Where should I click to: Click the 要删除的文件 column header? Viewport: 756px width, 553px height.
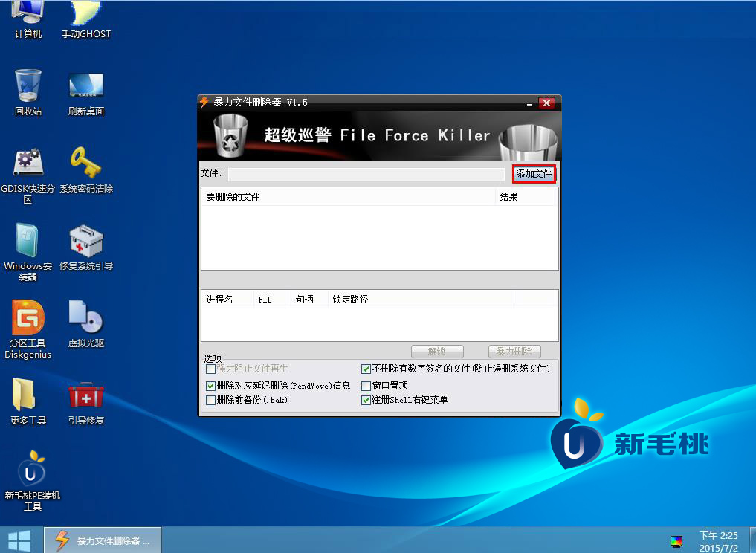coord(348,197)
